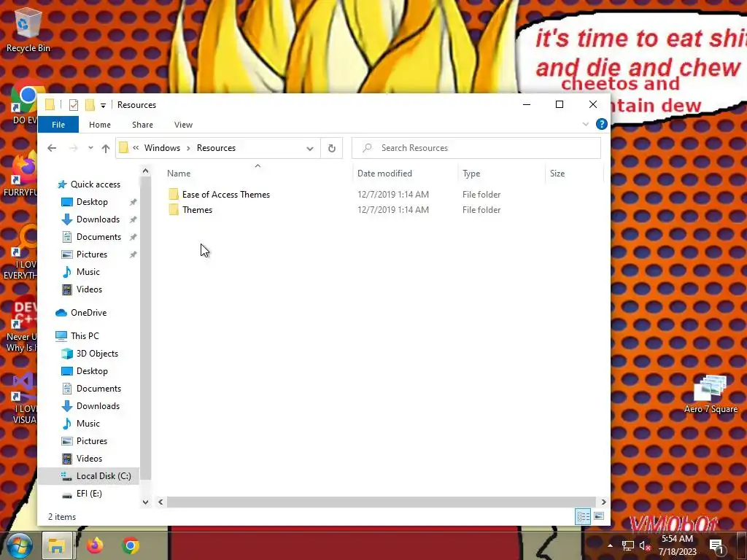The image size is (747, 560).
Task: Open the Chrome desktop shortcut
Action: pos(24,102)
